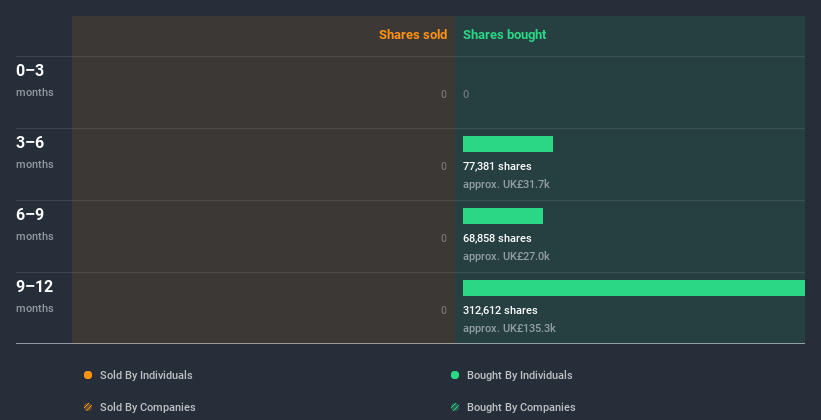Select the Bought By Companies legend label
Screen dimensions: 821x420
pyautogui.click(x=521, y=407)
